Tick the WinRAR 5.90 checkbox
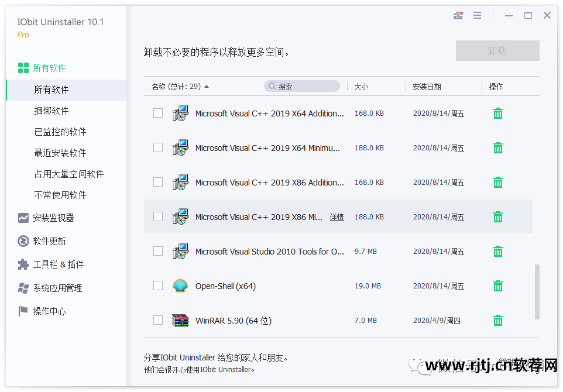The image size is (563, 392). point(158,320)
